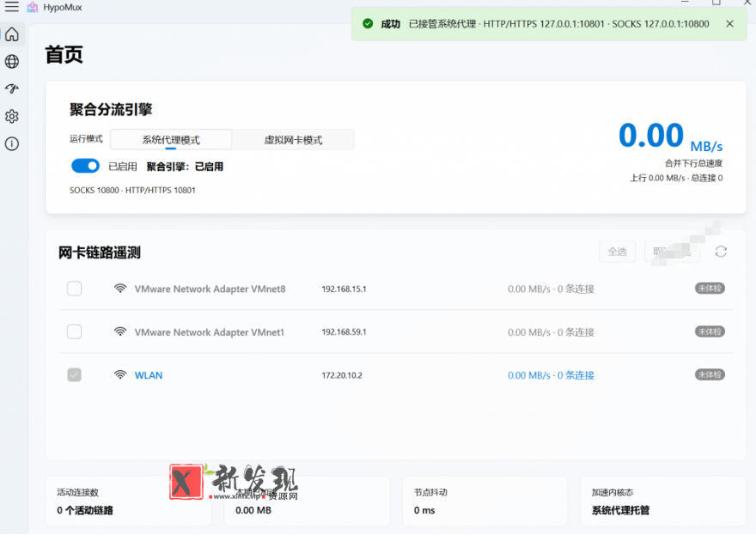Click the 0.00 MB/s total speed readout
756x541 pixels.
pyautogui.click(x=671, y=137)
